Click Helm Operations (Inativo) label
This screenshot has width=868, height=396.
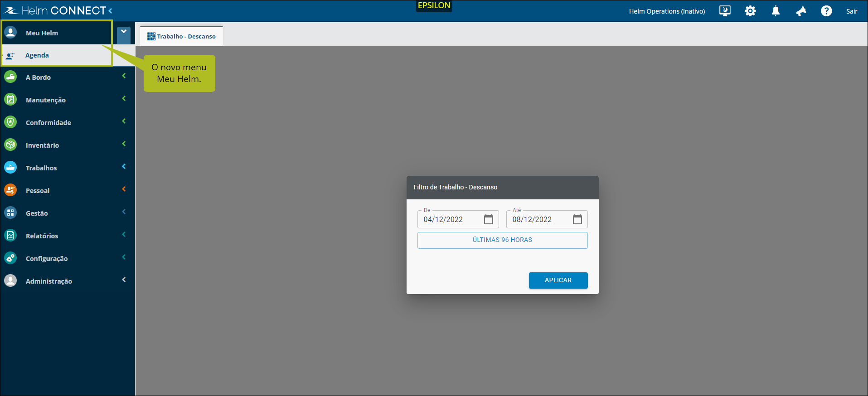tap(667, 11)
